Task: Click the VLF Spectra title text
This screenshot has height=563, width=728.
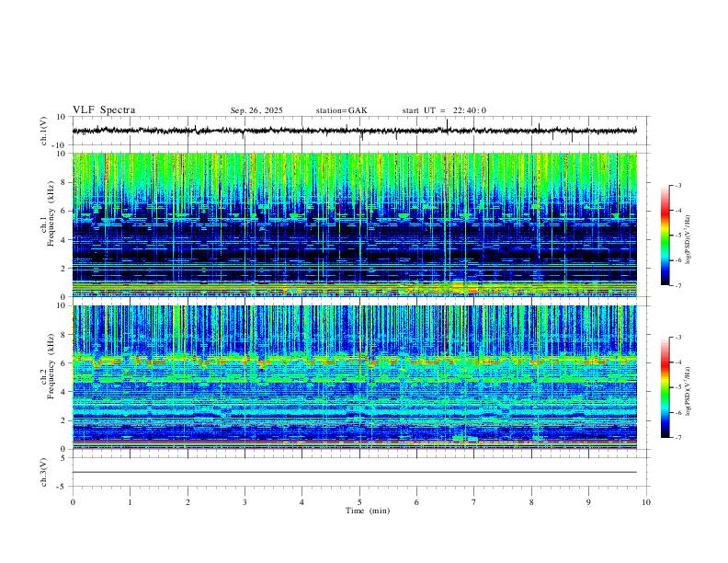Action: click(x=104, y=110)
